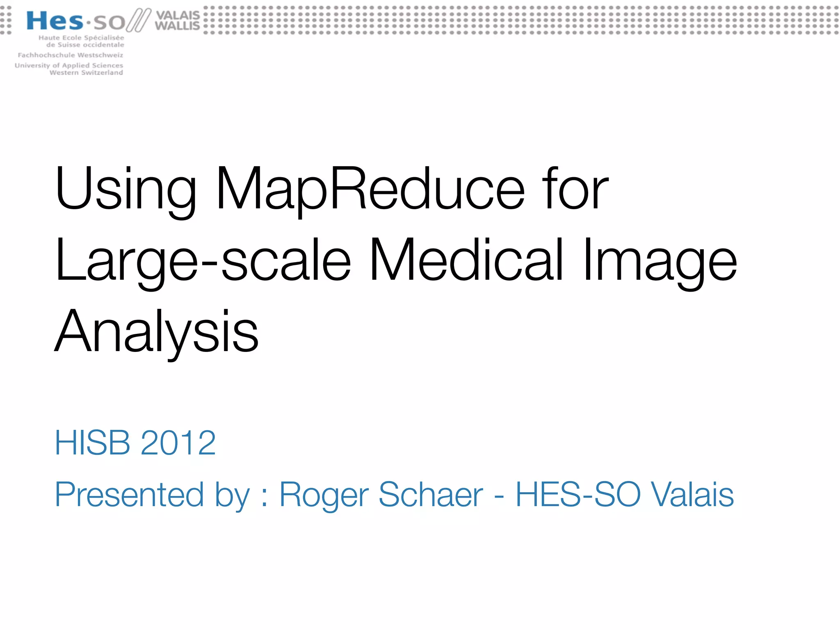Viewport: 840px width, 630px height.
Task: Click the word "Medical" in the title
Action: pyautogui.click(x=466, y=260)
